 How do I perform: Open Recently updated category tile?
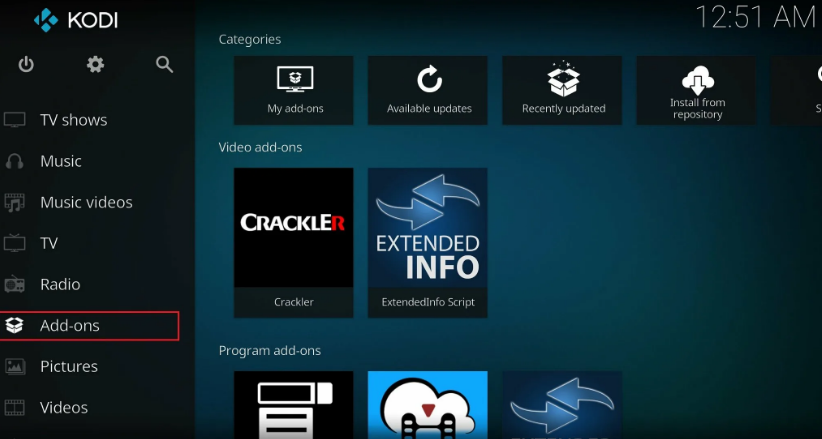point(562,91)
